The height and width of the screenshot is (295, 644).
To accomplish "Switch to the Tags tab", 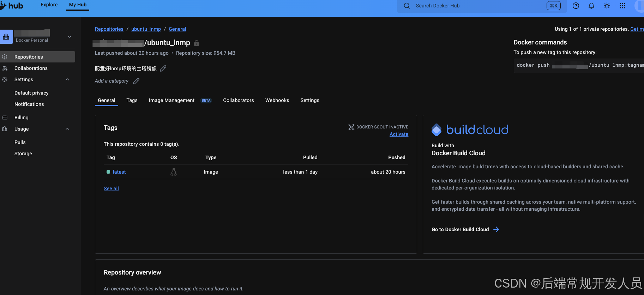I will tap(132, 101).
